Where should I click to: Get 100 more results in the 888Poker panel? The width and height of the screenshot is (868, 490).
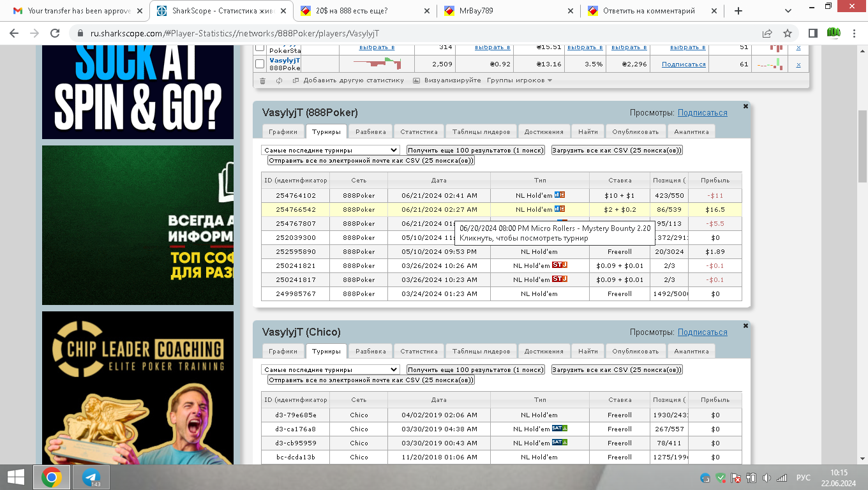pyautogui.click(x=475, y=150)
